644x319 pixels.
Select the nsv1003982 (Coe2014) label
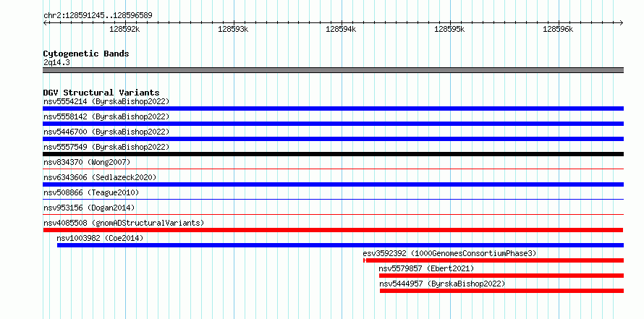(100, 238)
